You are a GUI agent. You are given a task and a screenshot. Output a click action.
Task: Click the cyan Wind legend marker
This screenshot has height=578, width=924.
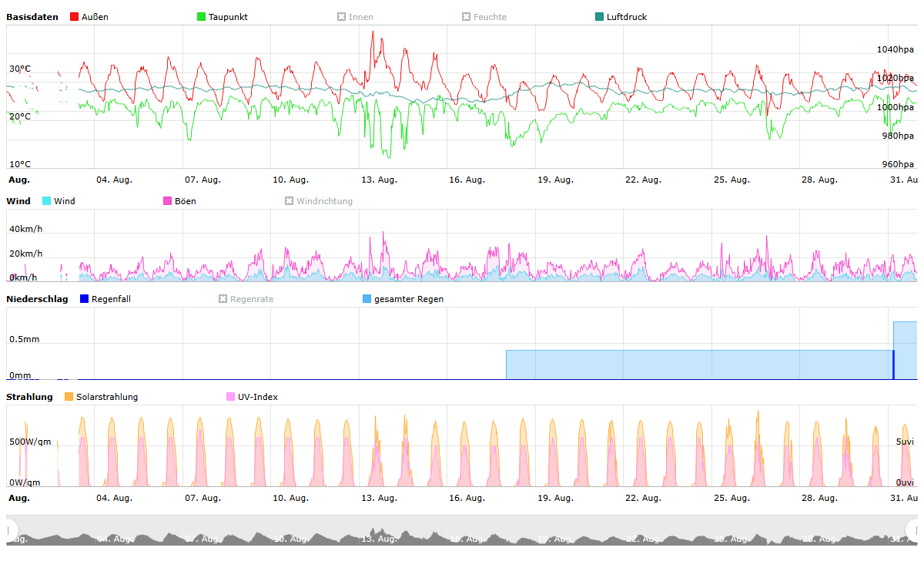(47, 201)
